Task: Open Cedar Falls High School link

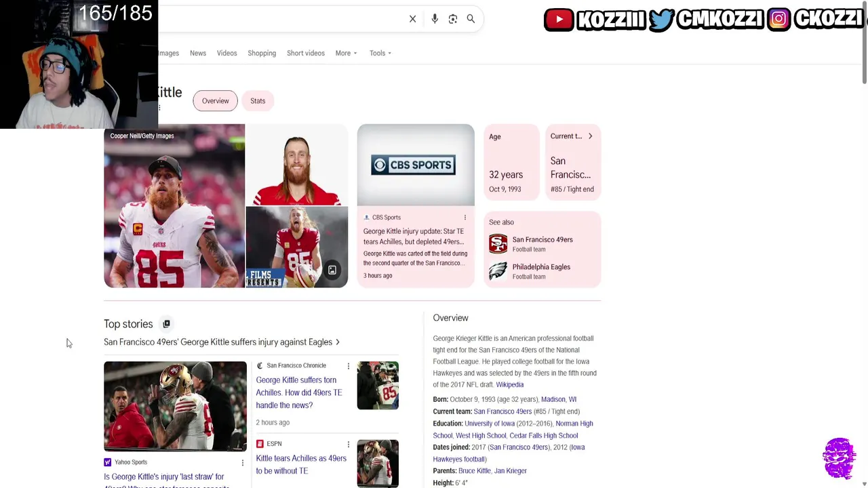Action: pos(544,436)
